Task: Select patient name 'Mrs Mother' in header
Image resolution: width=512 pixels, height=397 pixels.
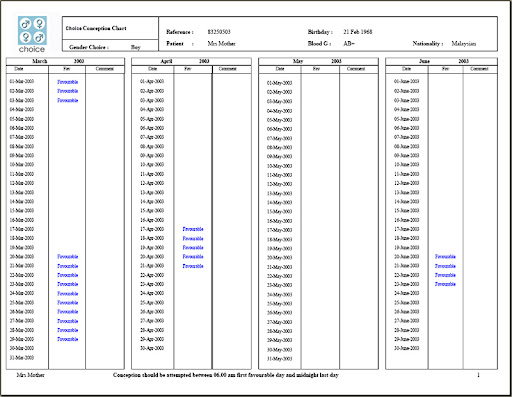Action: (x=221, y=44)
